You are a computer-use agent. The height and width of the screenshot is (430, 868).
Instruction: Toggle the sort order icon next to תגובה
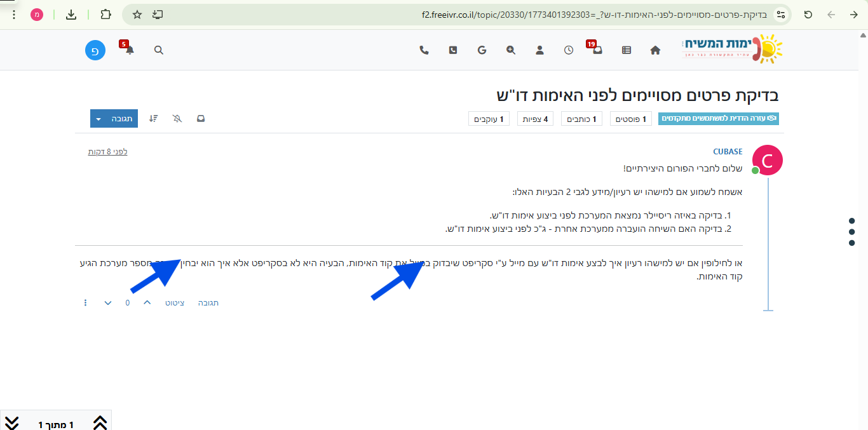[153, 118]
